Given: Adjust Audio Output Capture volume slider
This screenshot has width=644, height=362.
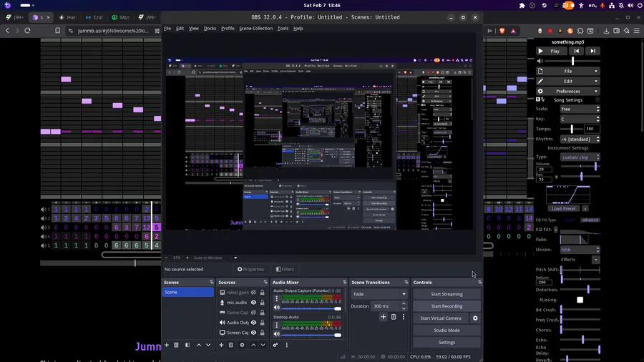Looking at the screenshot, I should point(311,308).
